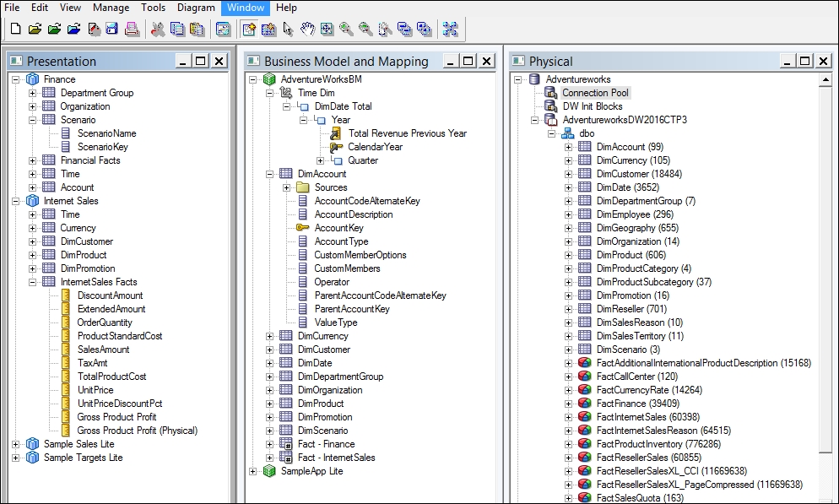The width and height of the screenshot is (839, 504).
Task: Click the Save toolbar icon
Action: [x=111, y=29]
